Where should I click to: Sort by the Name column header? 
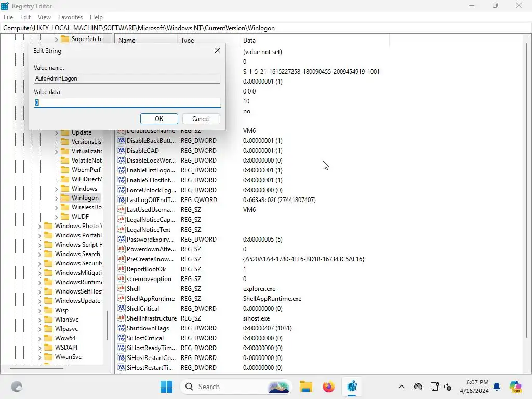[x=147, y=41]
